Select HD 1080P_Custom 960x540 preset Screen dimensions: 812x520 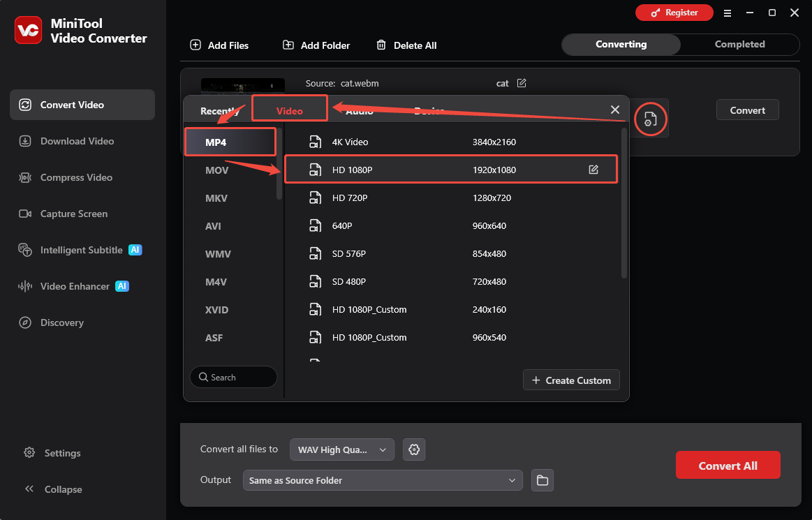451,338
